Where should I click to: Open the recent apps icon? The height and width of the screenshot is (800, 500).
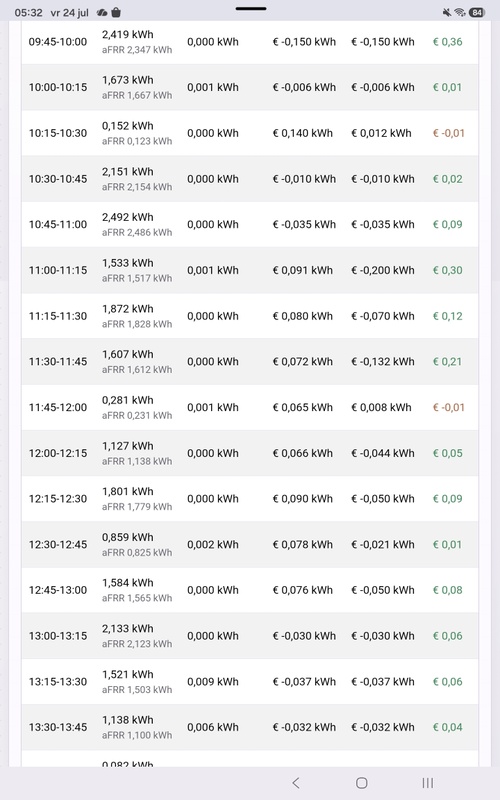428,783
